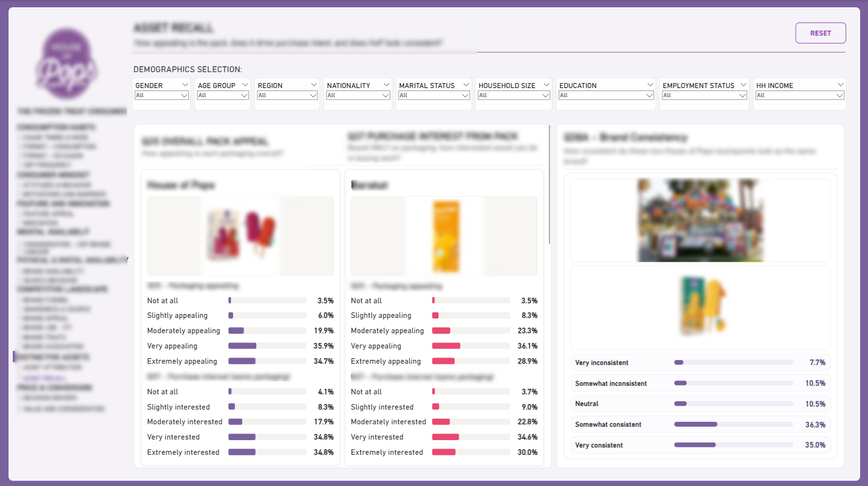Open PRICE & CONVERSION in the sidebar
This screenshot has width=868, height=486.
pyautogui.click(x=54, y=388)
